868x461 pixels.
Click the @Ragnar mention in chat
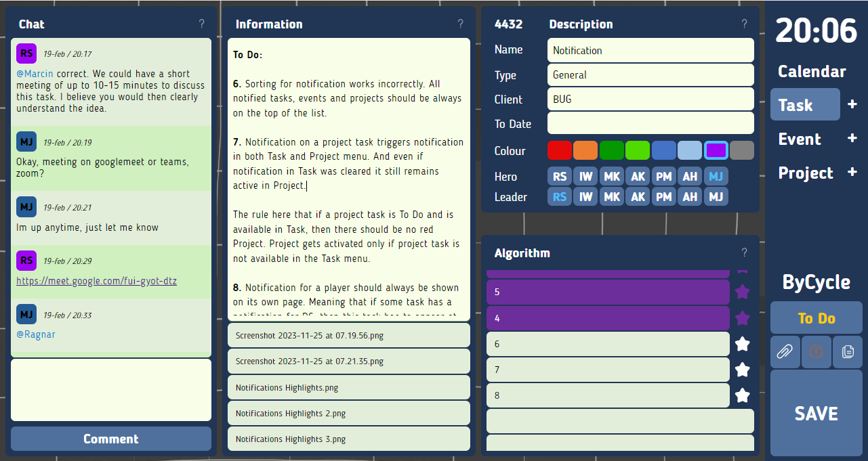coord(36,334)
